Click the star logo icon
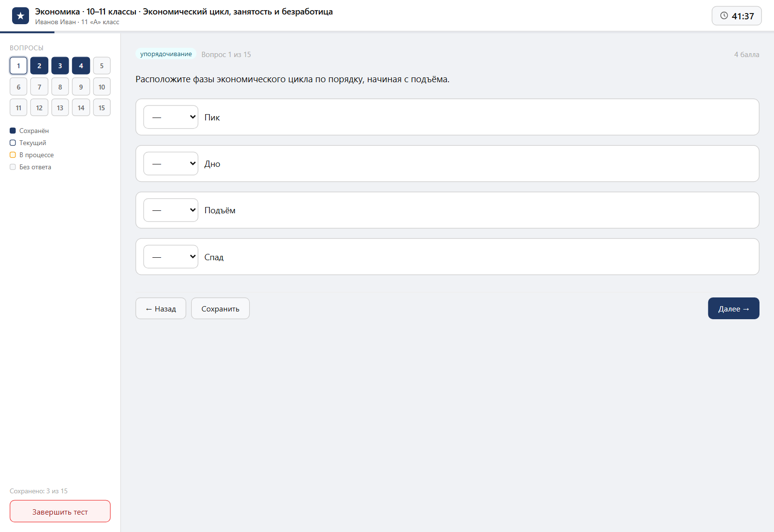 20,16
